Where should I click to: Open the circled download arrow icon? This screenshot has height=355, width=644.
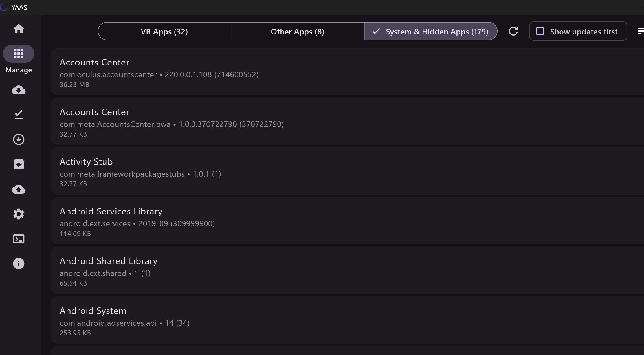(x=19, y=139)
